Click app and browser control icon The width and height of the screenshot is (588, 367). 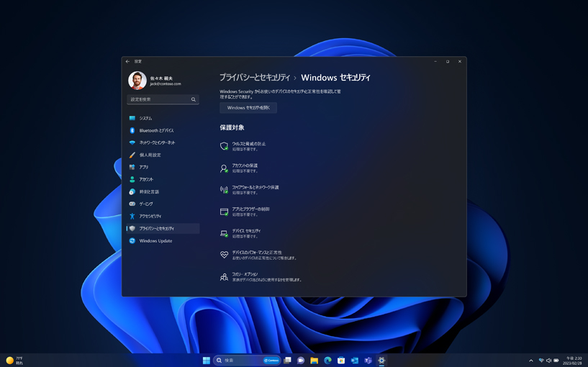tap(224, 212)
